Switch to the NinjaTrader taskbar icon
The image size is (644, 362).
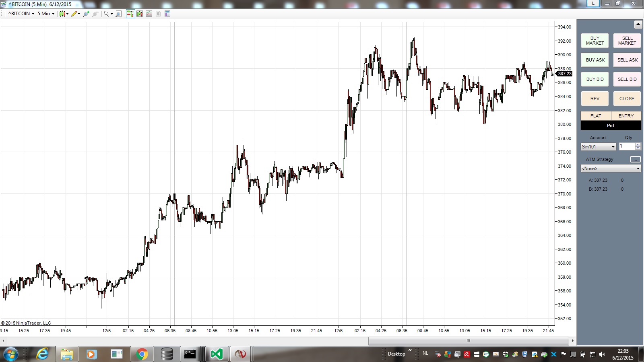point(240,354)
